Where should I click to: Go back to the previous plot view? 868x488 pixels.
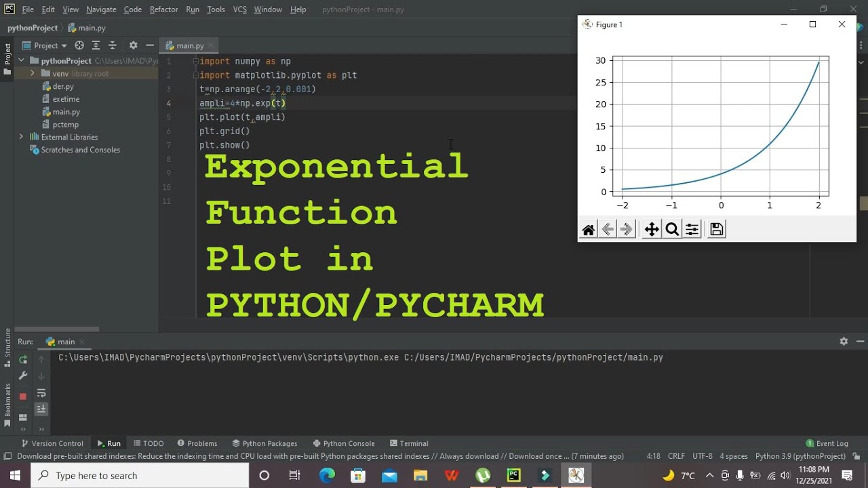pos(608,230)
